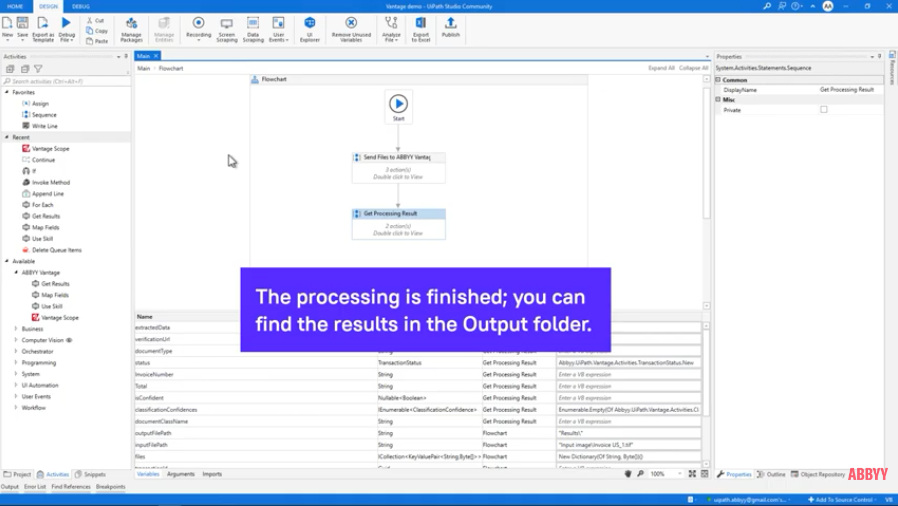The width and height of the screenshot is (898, 506).
Task: Open the Project panel tab
Action: click(18, 475)
